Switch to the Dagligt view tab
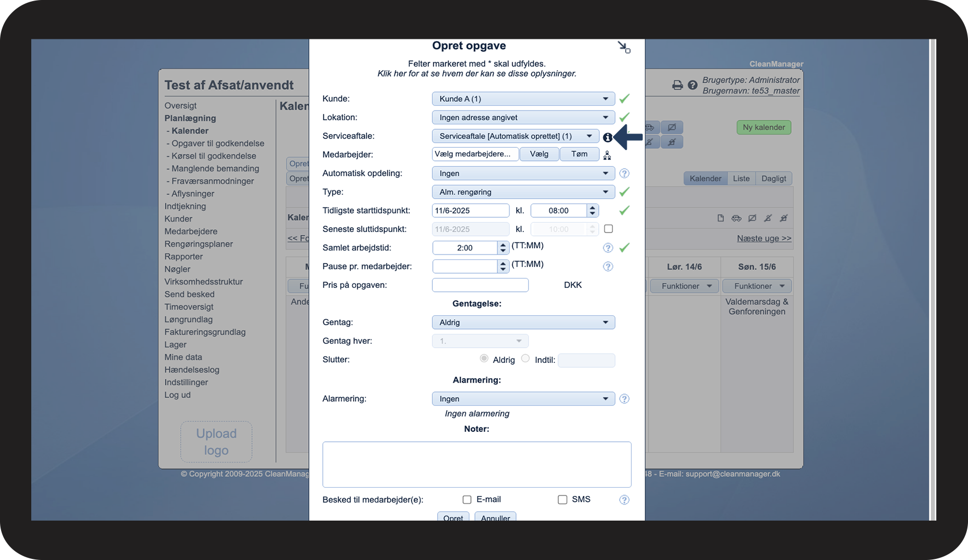This screenshot has width=968, height=560. pyautogui.click(x=774, y=178)
